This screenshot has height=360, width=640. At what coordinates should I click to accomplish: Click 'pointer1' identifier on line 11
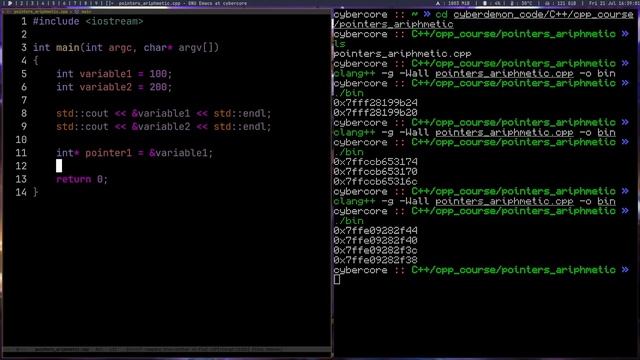[109, 153]
